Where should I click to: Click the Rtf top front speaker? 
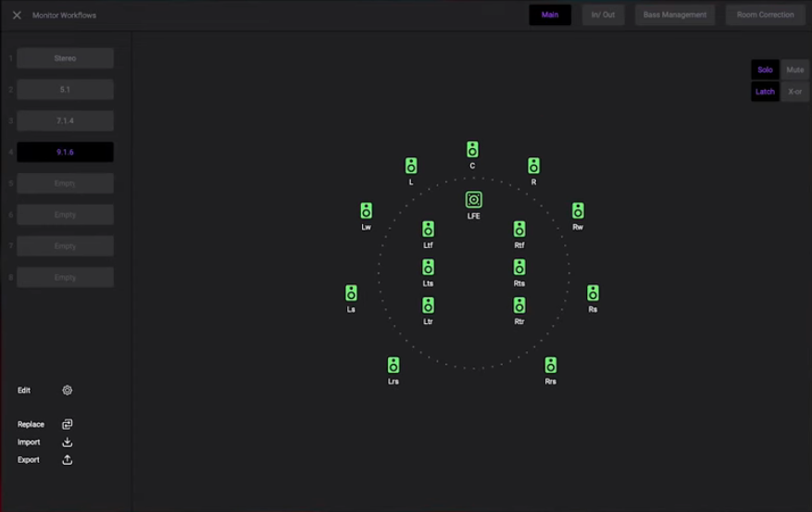[x=519, y=229]
